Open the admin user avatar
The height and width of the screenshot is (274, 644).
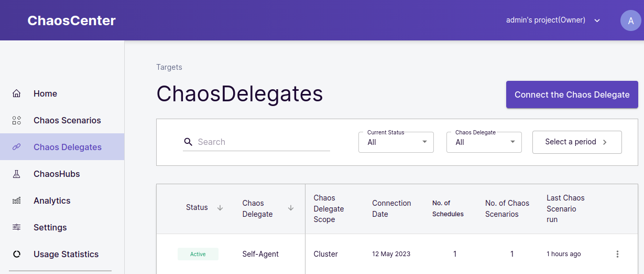click(x=630, y=20)
